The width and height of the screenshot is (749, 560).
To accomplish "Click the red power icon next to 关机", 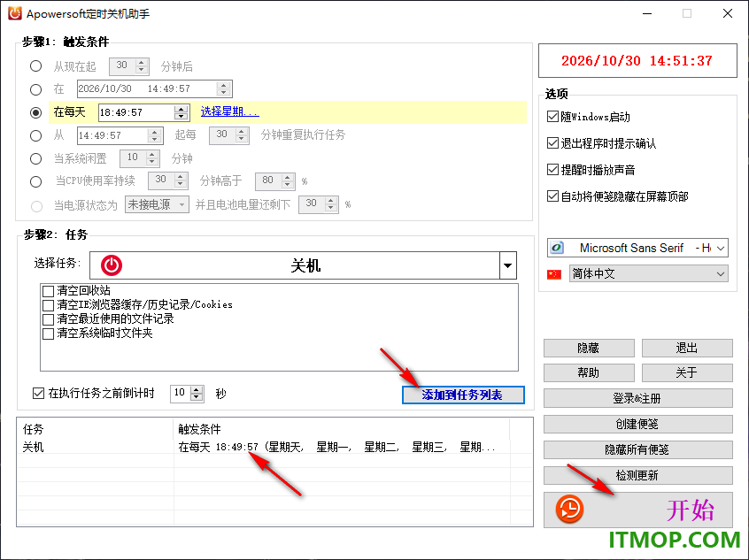I will point(112,265).
